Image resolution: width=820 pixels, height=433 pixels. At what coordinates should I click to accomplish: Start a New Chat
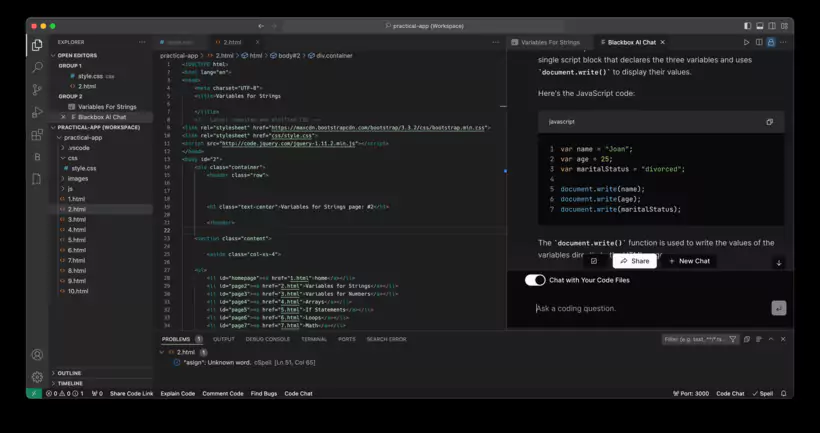689,261
